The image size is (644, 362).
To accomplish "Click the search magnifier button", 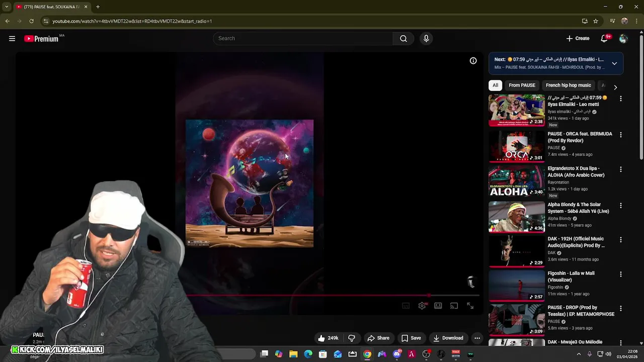I will pos(403,39).
